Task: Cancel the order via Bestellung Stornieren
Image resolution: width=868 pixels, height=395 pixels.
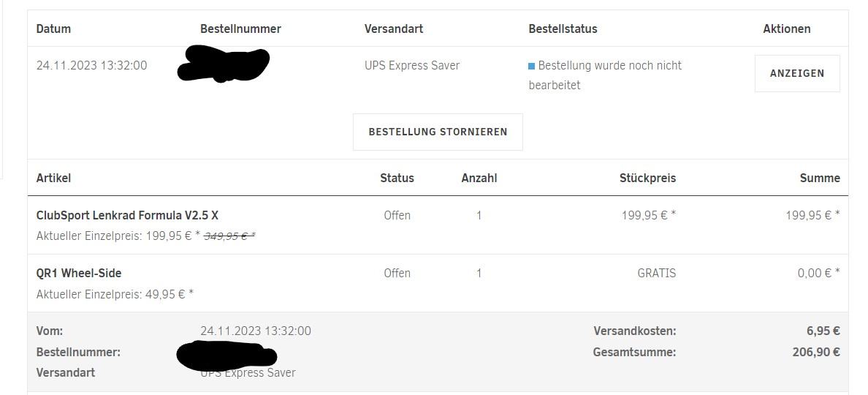Action: click(x=438, y=132)
